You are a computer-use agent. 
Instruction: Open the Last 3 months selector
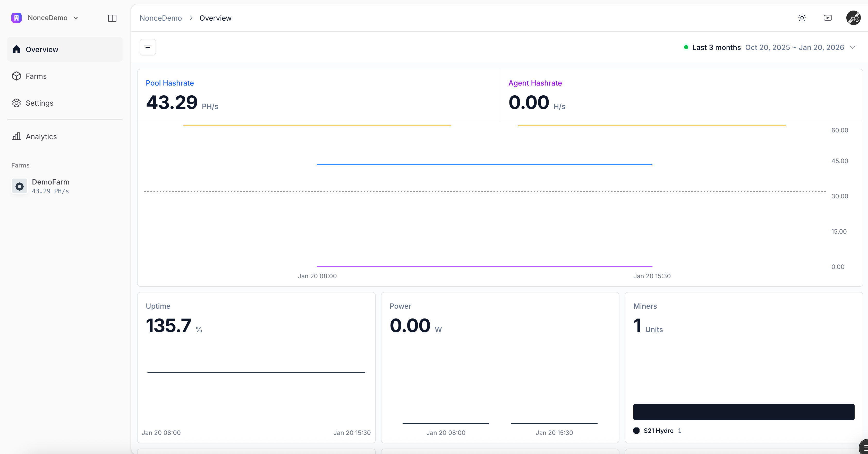[x=716, y=47]
